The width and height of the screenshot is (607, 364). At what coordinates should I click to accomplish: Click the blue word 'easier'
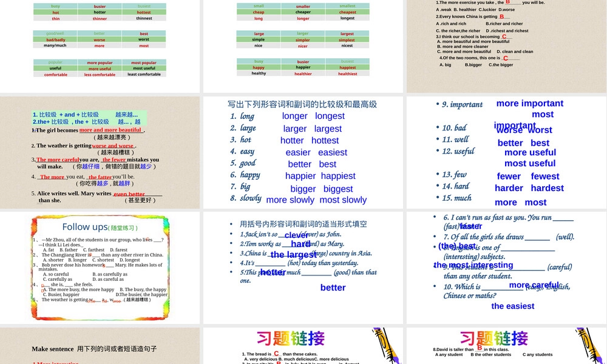tap(298, 152)
